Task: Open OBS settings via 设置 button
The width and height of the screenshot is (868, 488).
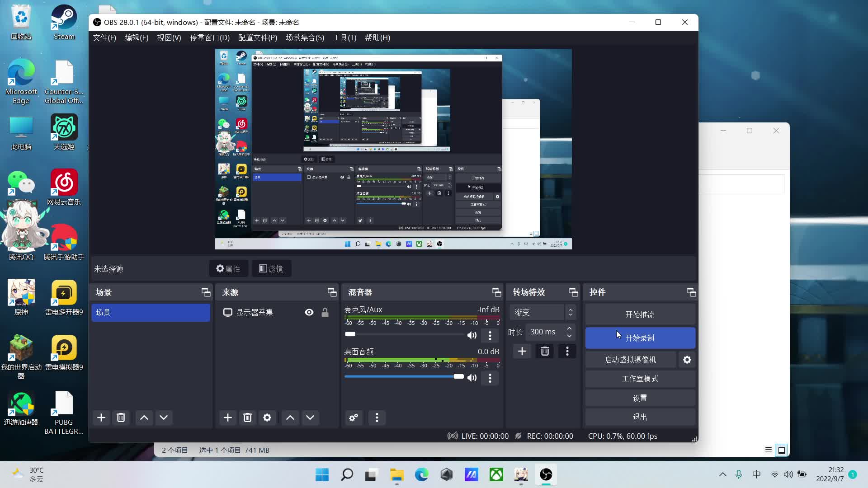Action: pos(640,398)
